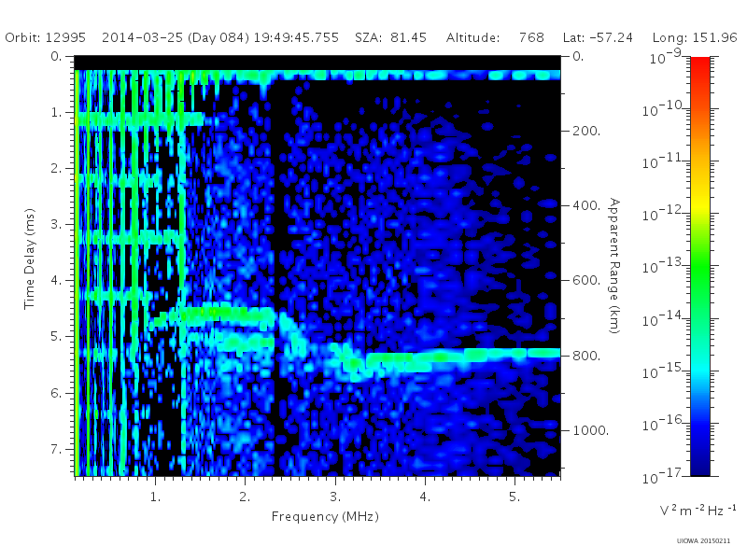Select the date text '2014-03-25 (Day 084)'
The height and width of the screenshot is (560, 747).
coord(176,37)
